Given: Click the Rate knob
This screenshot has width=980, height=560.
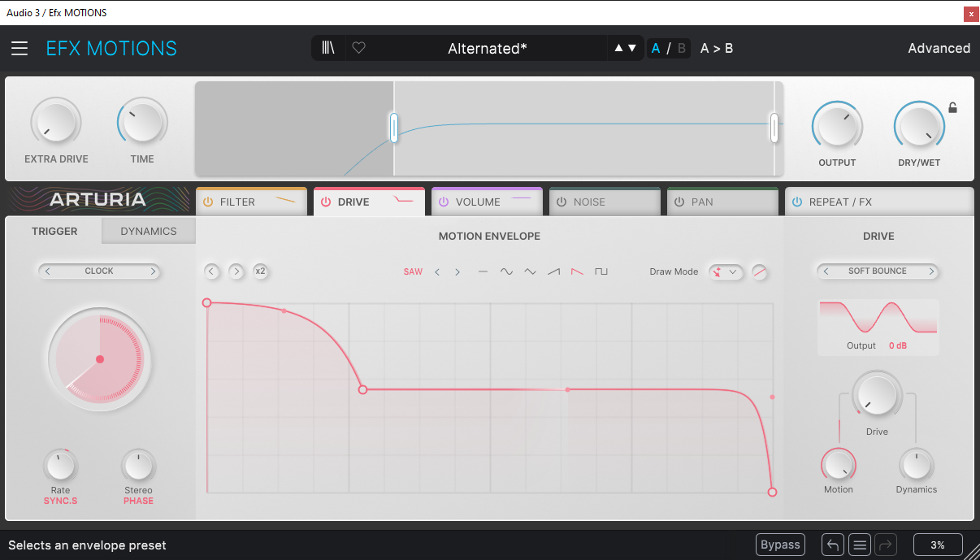Looking at the screenshot, I should tap(60, 466).
